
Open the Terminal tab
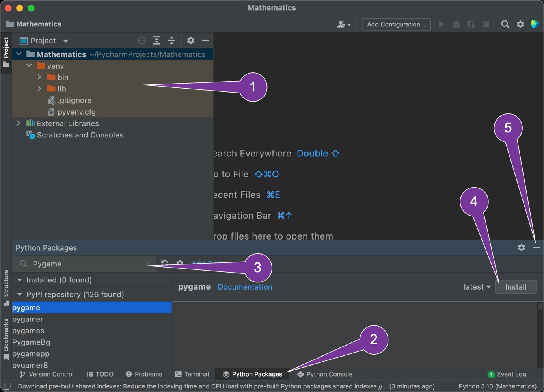pos(192,374)
